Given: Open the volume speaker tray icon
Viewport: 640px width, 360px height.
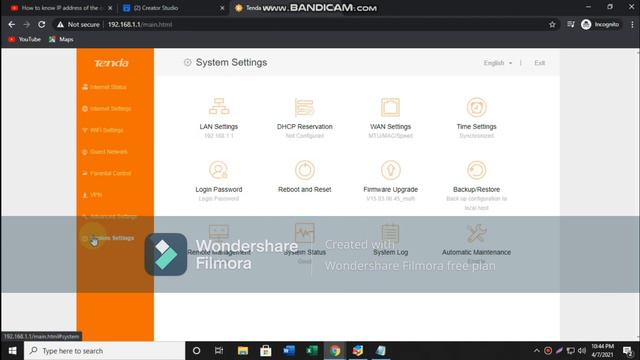Looking at the screenshot, I should pyautogui.click(x=582, y=351).
